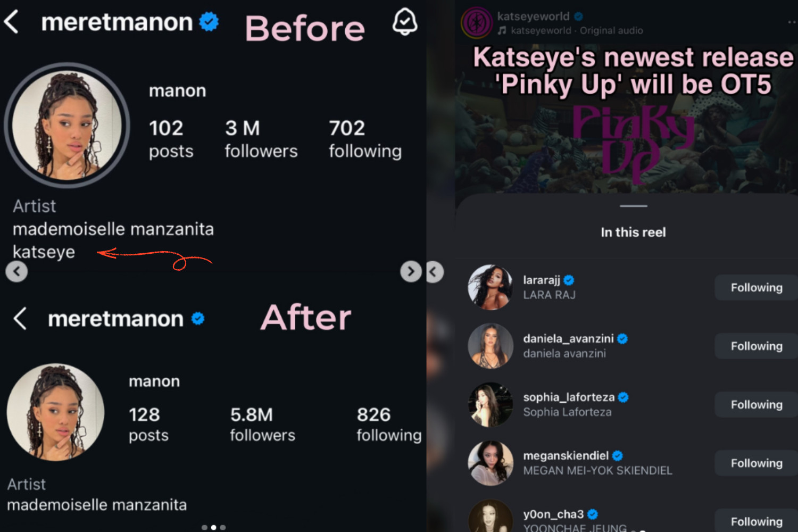Click the previous arrow on the right image
The image size is (798, 532).
pos(434,272)
